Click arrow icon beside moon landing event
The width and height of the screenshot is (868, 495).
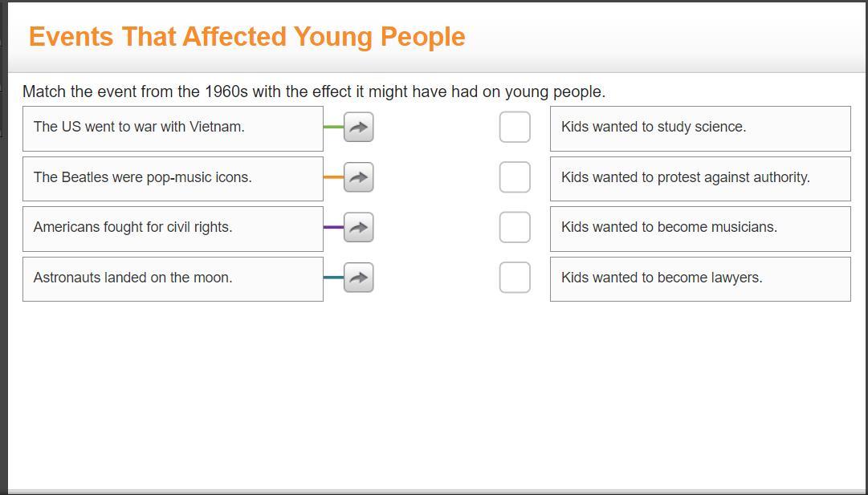pyautogui.click(x=358, y=278)
